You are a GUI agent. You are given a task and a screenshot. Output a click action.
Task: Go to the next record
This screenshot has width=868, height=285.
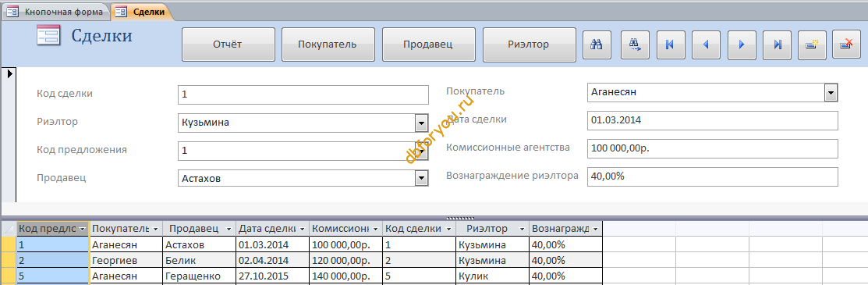(742, 45)
